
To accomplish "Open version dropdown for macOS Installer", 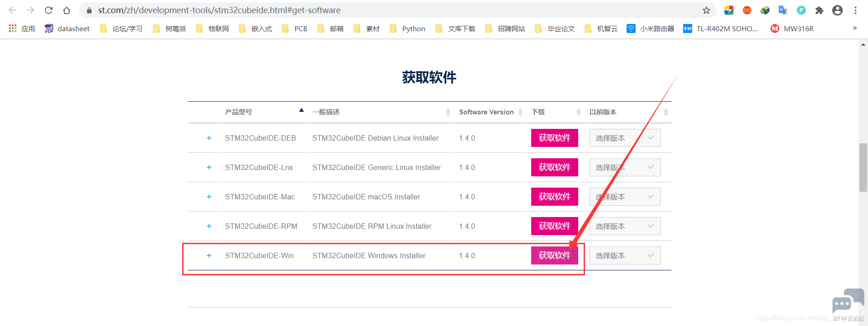I will pos(625,197).
